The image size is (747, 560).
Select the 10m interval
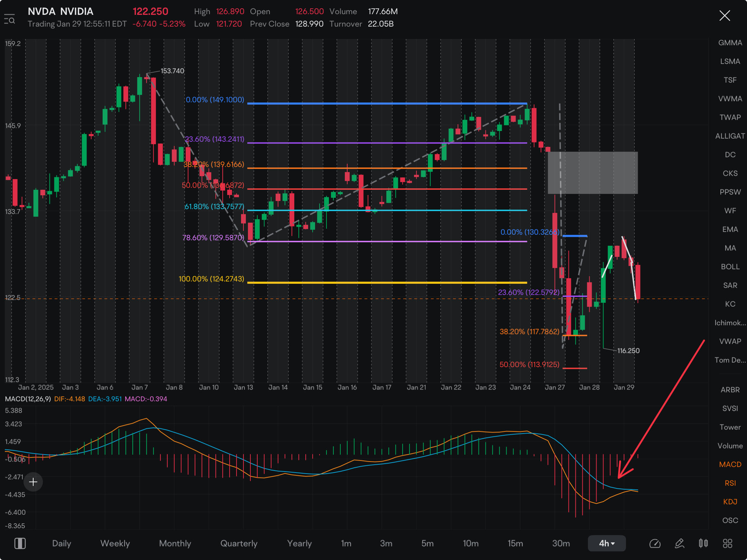click(471, 543)
